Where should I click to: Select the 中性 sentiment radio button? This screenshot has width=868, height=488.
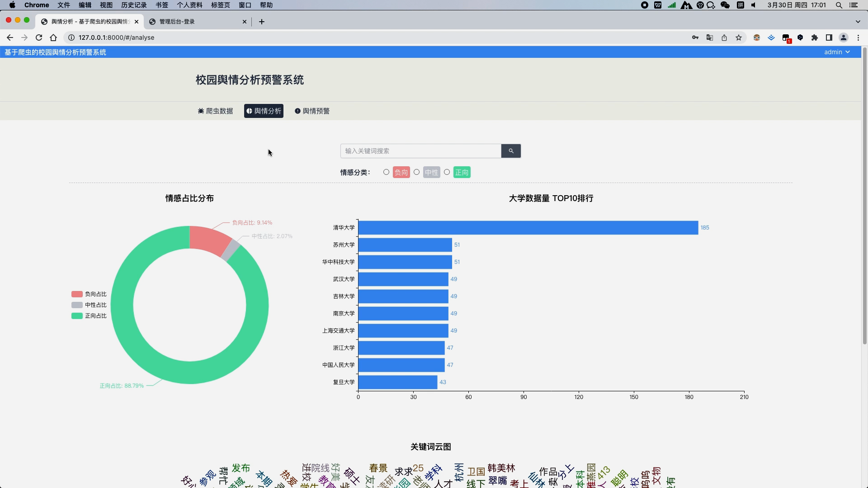[416, 172]
